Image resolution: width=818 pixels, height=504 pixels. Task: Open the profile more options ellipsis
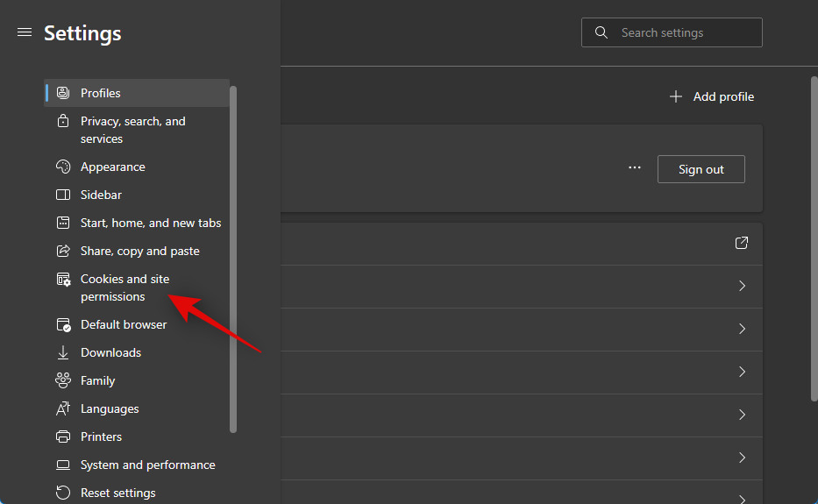coord(635,168)
